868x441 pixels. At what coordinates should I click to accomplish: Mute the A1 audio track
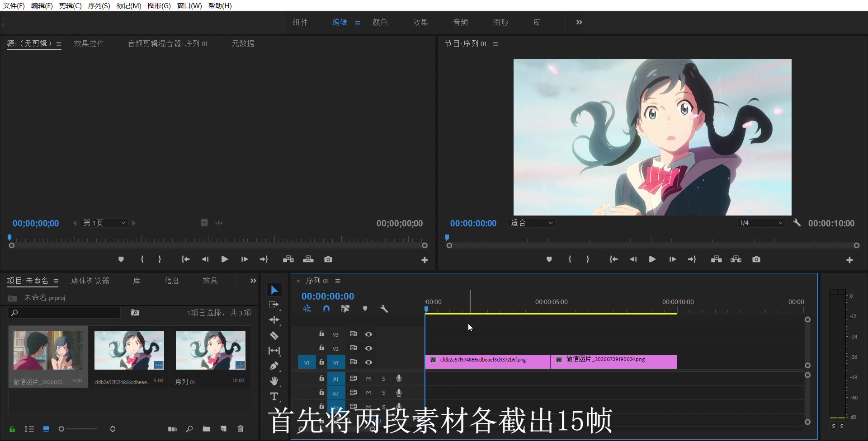pyautogui.click(x=368, y=379)
